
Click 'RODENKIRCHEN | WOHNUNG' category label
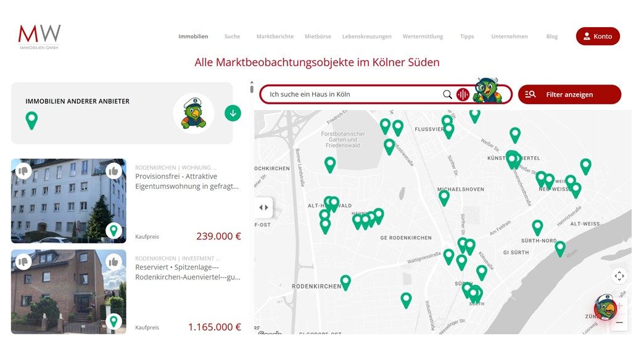point(176,168)
